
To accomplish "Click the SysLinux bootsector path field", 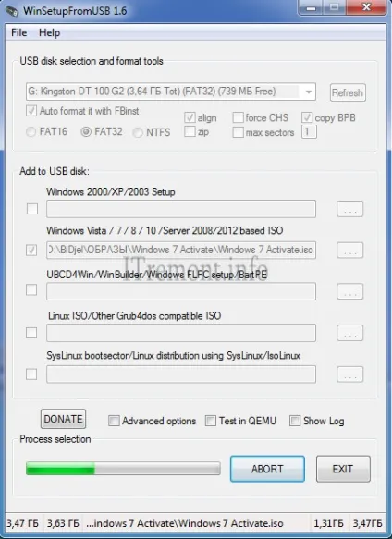I will point(181,374).
